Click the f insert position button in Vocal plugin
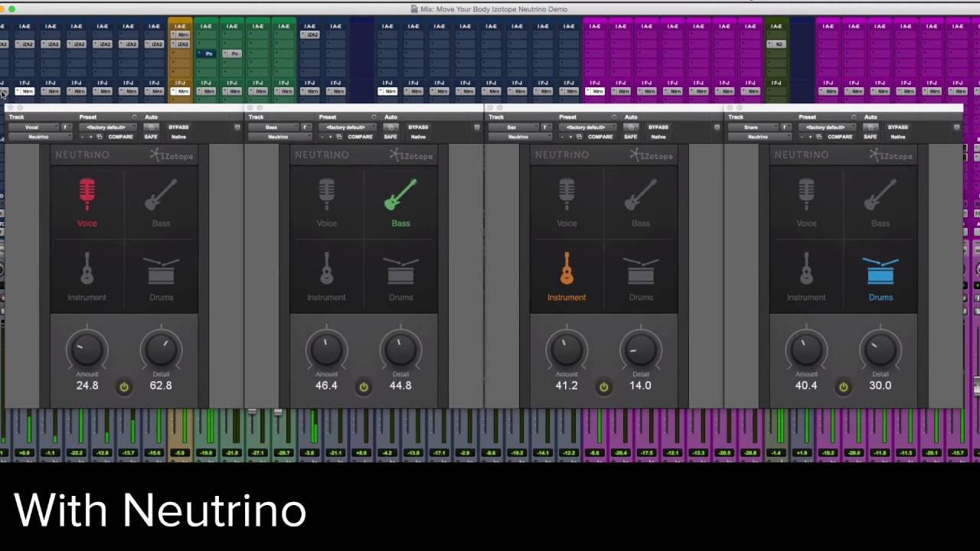980x551 pixels. pos(67,127)
